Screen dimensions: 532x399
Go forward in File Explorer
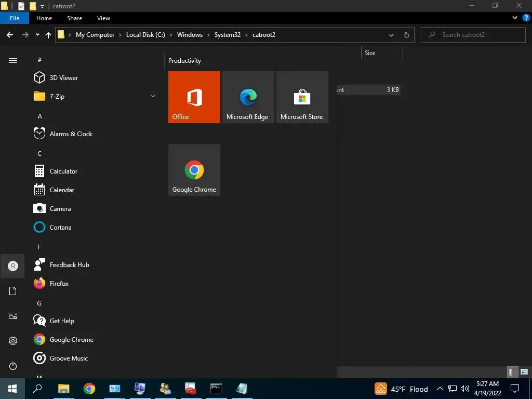coord(25,35)
